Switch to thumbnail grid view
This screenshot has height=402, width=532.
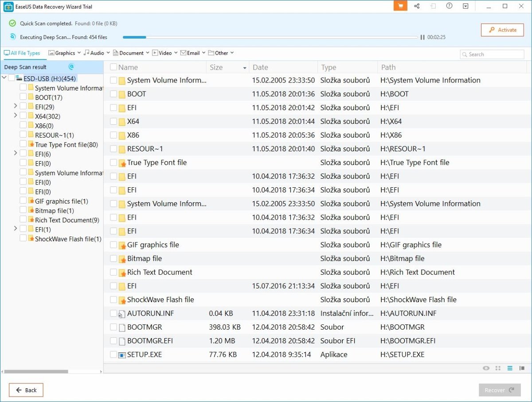pos(498,368)
